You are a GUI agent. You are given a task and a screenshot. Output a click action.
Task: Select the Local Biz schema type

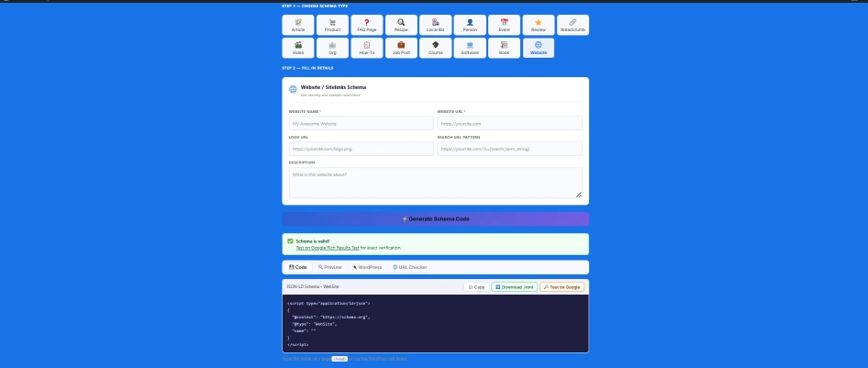tap(435, 25)
